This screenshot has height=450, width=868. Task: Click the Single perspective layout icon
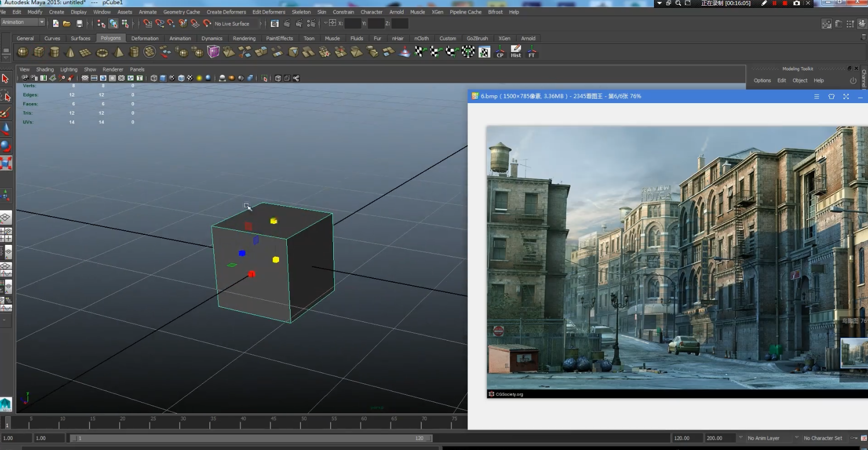pyautogui.click(x=6, y=218)
